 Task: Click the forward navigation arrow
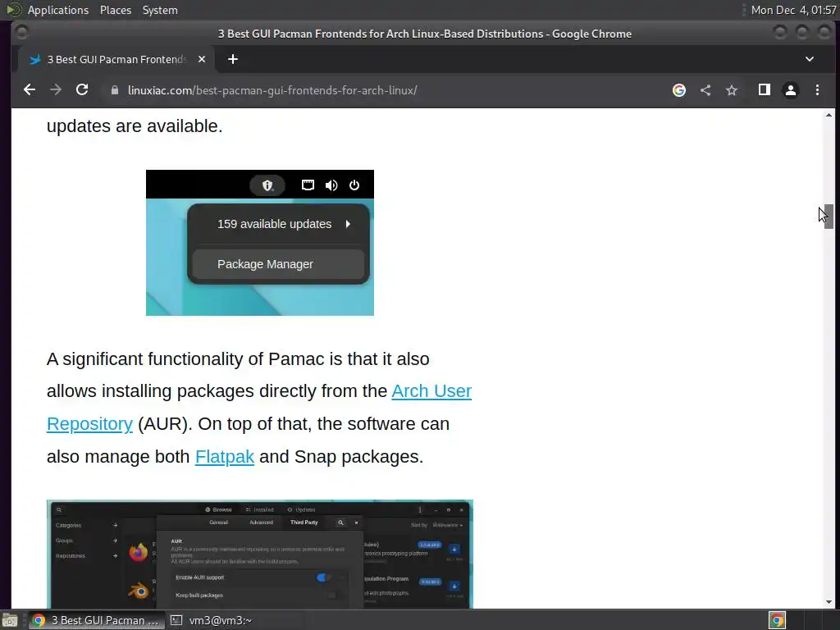[56, 90]
